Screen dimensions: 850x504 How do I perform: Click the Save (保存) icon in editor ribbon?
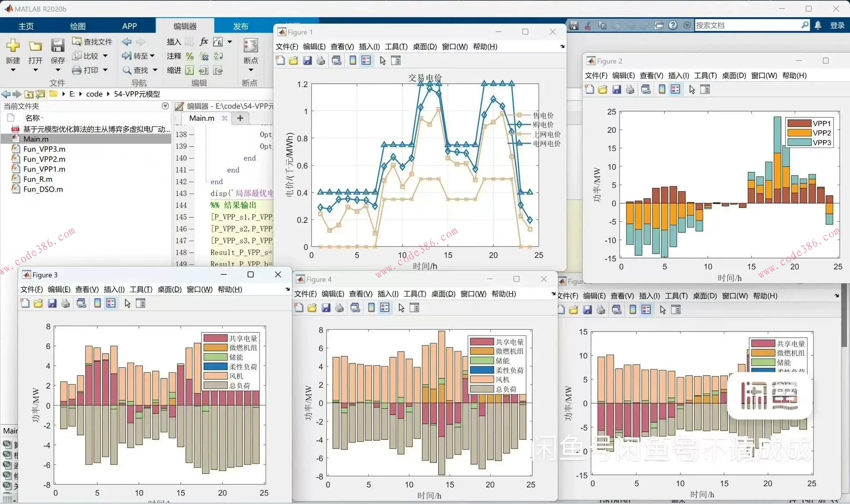click(x=58, y=46)
